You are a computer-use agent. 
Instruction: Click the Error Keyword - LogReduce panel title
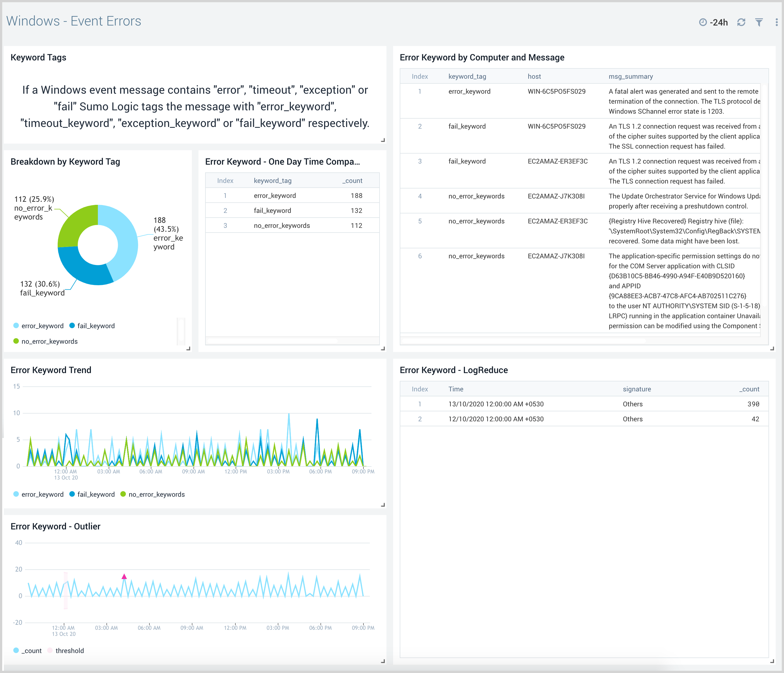[x=454, y=370]
